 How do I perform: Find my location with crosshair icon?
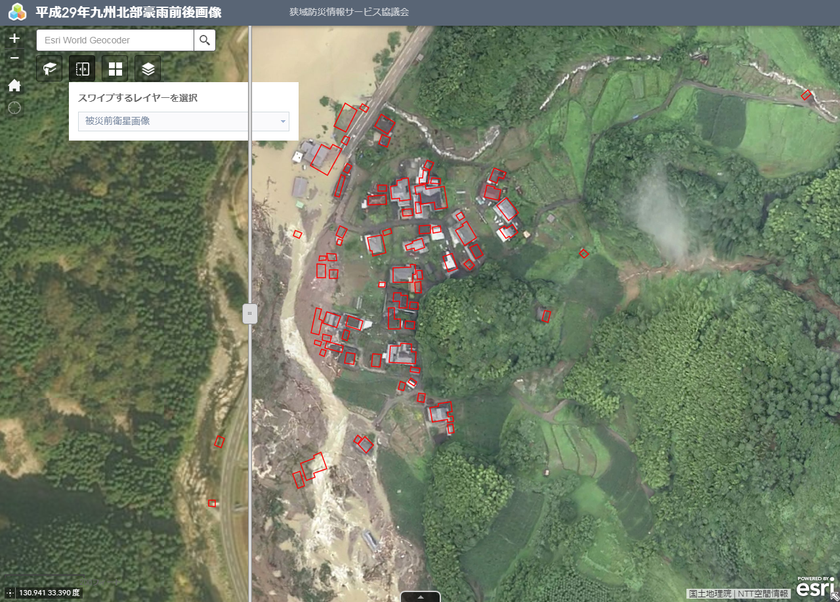[14, 108]
